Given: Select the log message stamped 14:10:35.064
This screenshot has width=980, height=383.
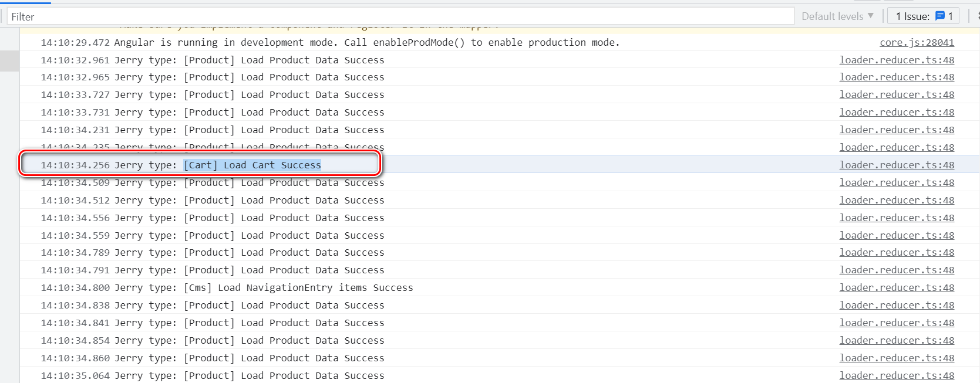Looking at the screenshot, I should (249, 375).
